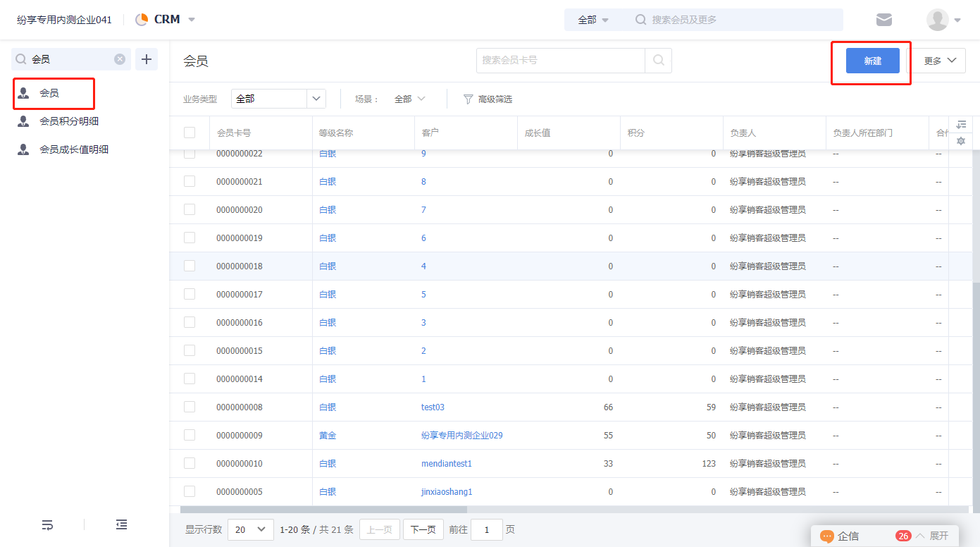Click the plus icon beside sidebar search
This screenshot has width=980, height=547.
point(147,59)
